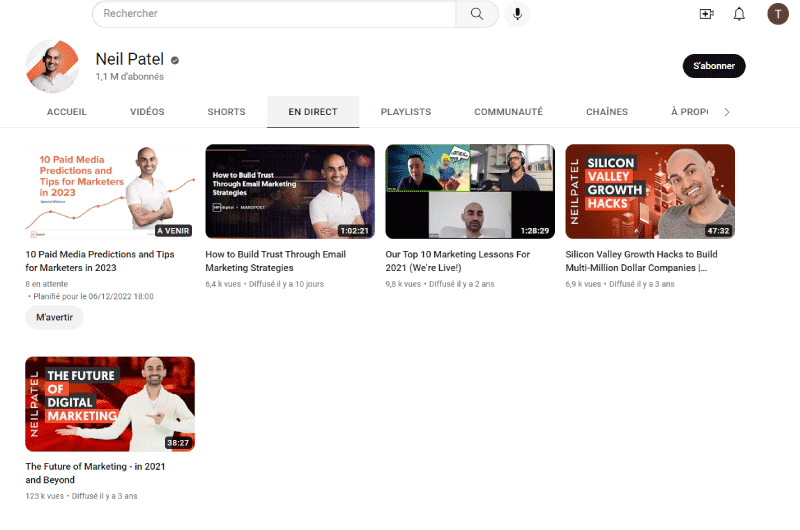The height and width of the screenshot is (530, 800).
Task: Click the Neil Patel channel avatar
Action: coord(52,66)
